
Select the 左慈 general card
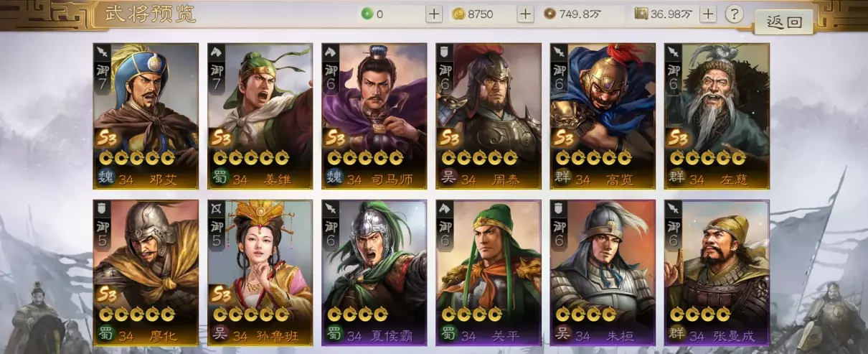pos(717,116)
